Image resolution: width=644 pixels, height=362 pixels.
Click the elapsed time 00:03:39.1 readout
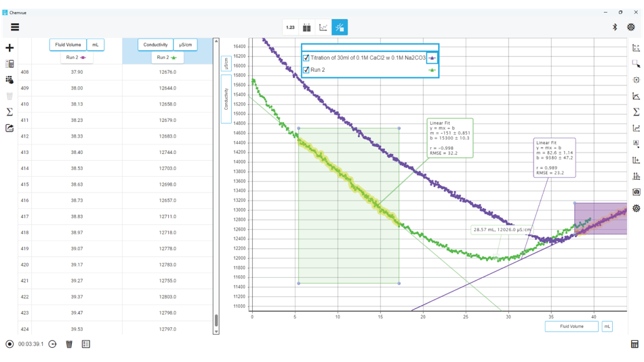[31, 344]
